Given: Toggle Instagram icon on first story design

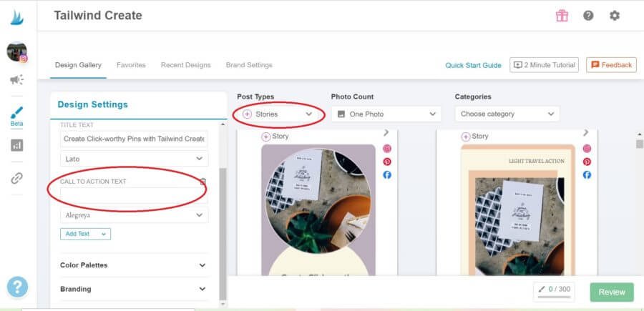Looking at the screenshot, I should pyautogui.click(x=387, y=149).
